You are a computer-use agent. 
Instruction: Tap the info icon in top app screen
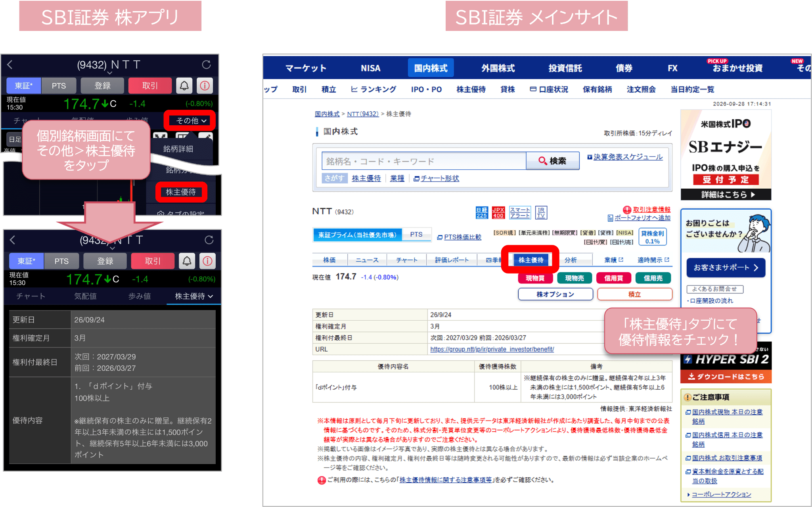pos(205,86)
